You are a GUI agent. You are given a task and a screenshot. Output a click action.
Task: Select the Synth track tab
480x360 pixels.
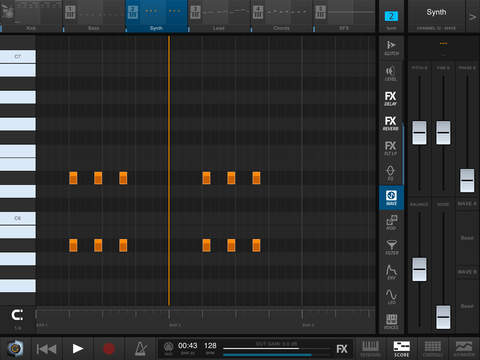157,16
